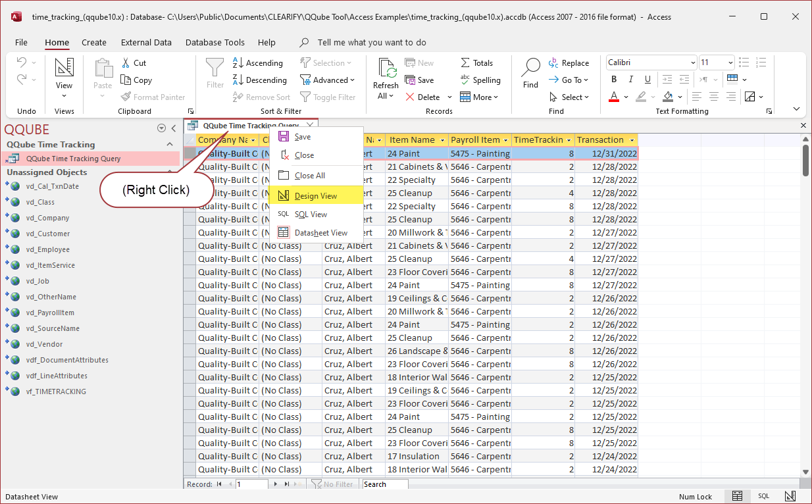812x504 pixels.
Task: Open Advanced filter dropdown
Action: [327, 80]
